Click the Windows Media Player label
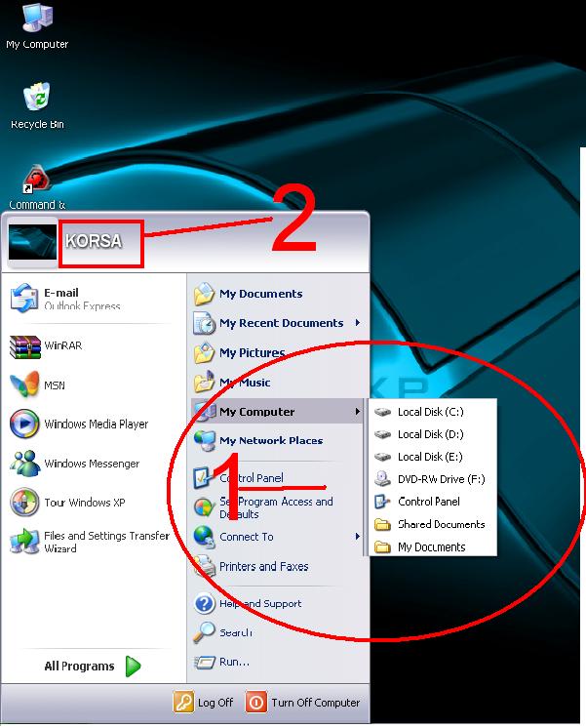 click(97, 424)
